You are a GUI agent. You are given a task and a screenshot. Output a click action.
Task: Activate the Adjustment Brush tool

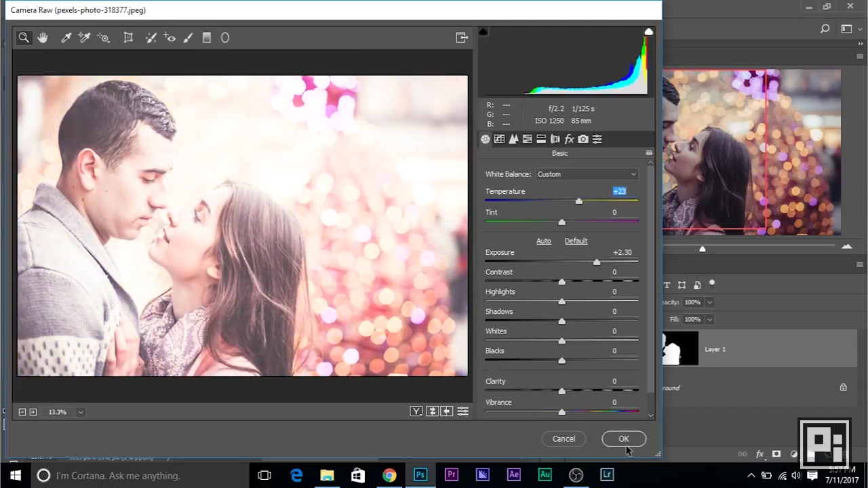pyautogui.click(x=189, y=38)
